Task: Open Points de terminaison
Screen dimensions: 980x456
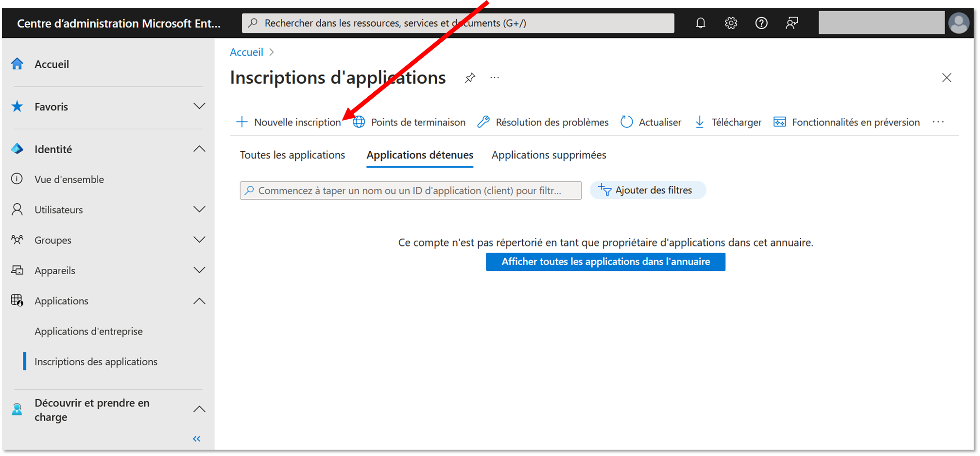Action: pos(409,122)
